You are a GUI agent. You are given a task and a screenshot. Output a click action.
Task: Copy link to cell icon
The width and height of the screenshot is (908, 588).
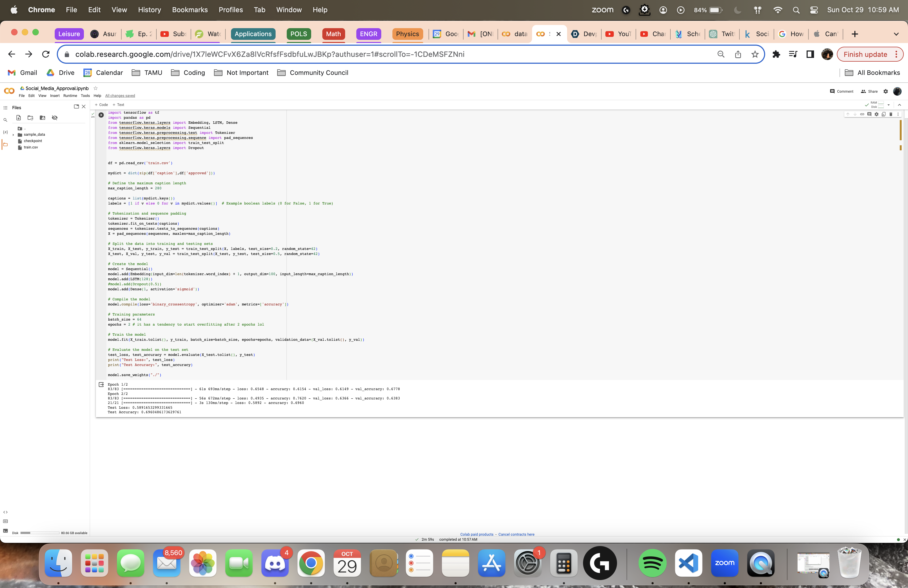pos(862,114)
